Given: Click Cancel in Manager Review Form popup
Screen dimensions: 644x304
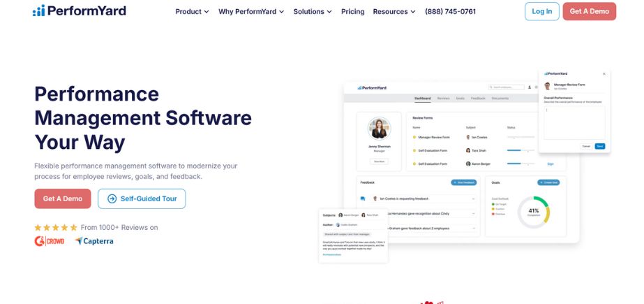Looking at the screenshot, I should coord(586,147).
